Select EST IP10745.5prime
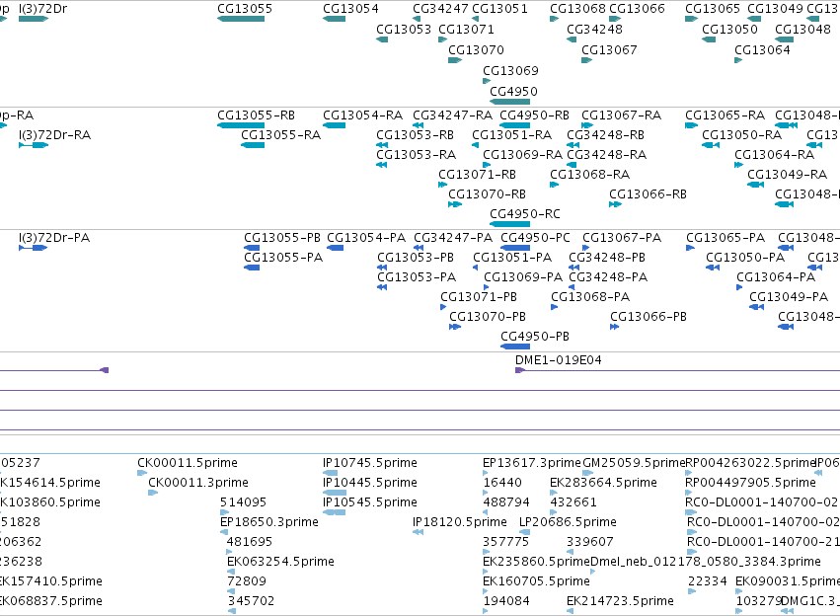This screenshot has height=616, width=840. [x=369, y=463]
